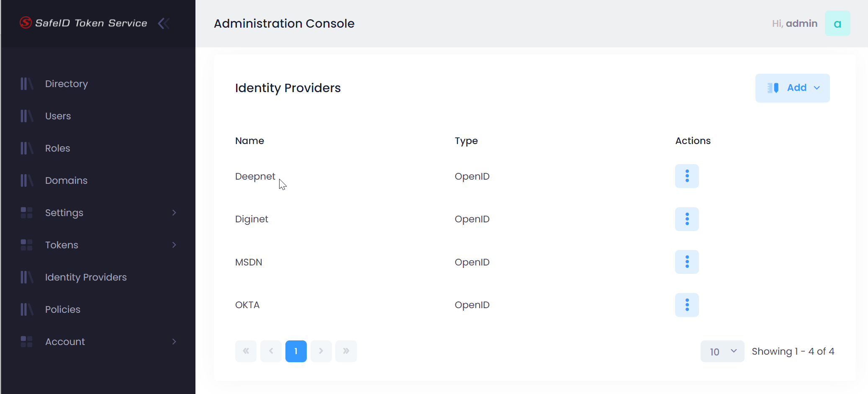
Task: Open Directory in the sidebar
Action: tap(67, 84)
